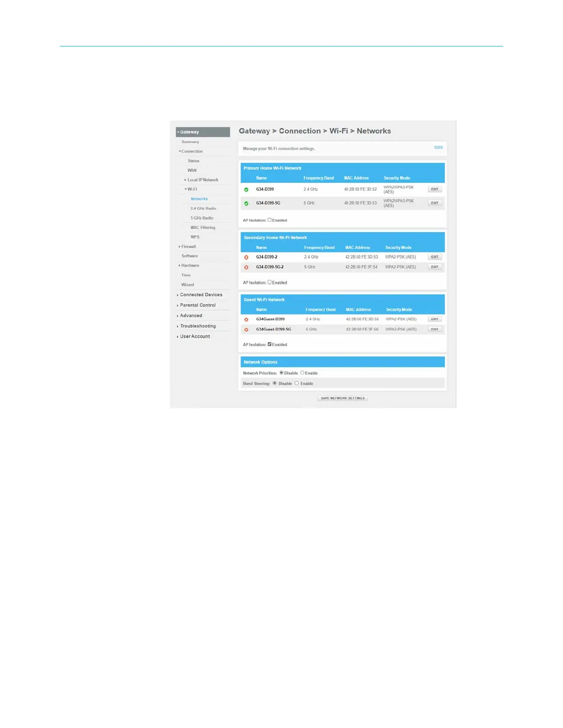Edit the G34-D399 network
This screenshot has width=563, height=728.
[435, 189]
